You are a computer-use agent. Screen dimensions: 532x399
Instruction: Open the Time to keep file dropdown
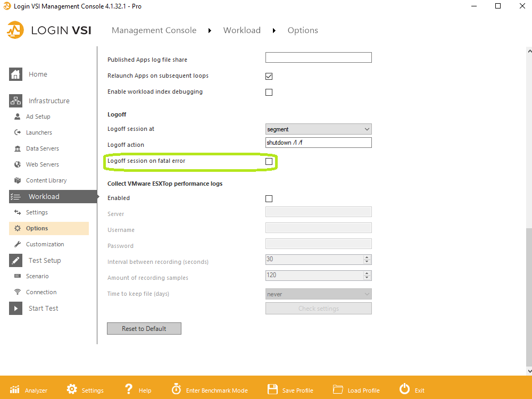[318, 294]
